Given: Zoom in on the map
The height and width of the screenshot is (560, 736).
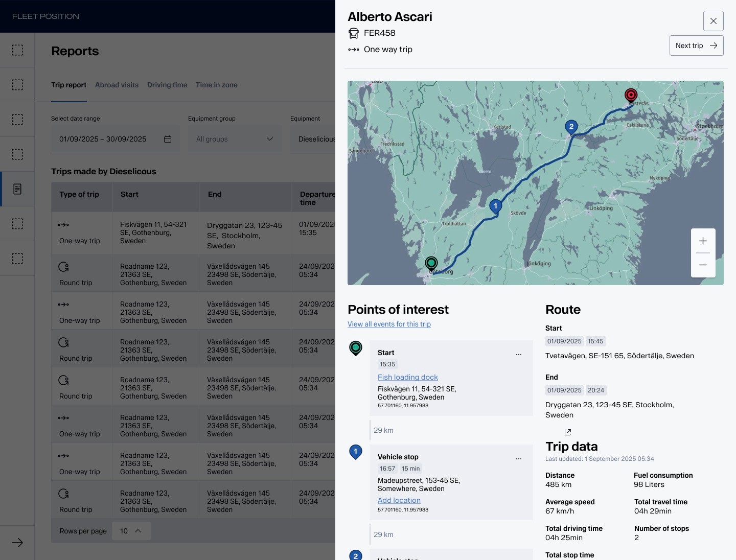Looking at the screenshot, I should pyautogui.click(x=703, y=241).
